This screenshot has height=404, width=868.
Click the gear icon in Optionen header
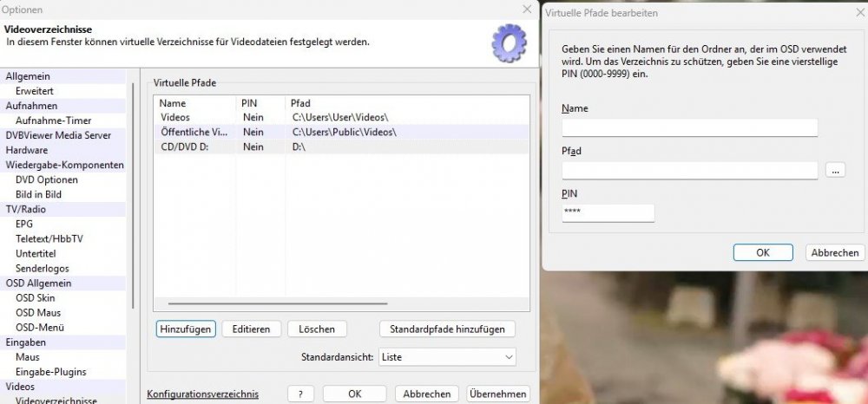click(x=509, y=42)
